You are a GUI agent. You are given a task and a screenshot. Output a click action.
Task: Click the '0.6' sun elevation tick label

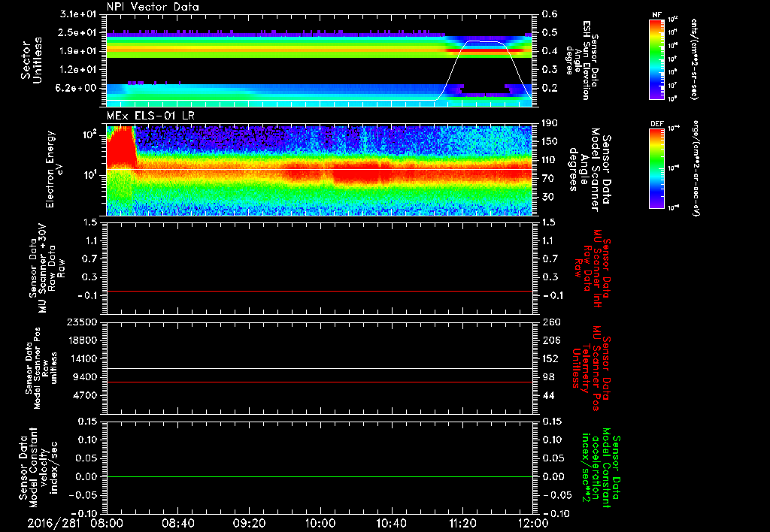click(550, 14)
